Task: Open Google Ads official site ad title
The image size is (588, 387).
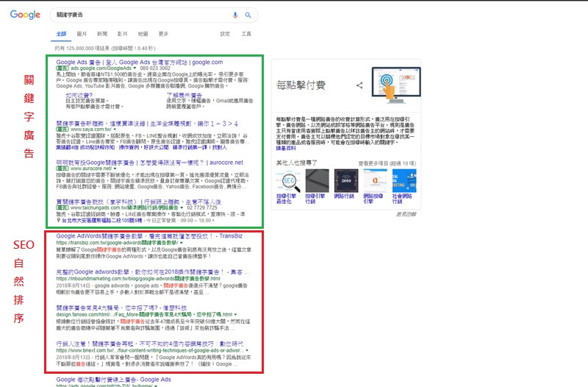Action: coord(140,63)
